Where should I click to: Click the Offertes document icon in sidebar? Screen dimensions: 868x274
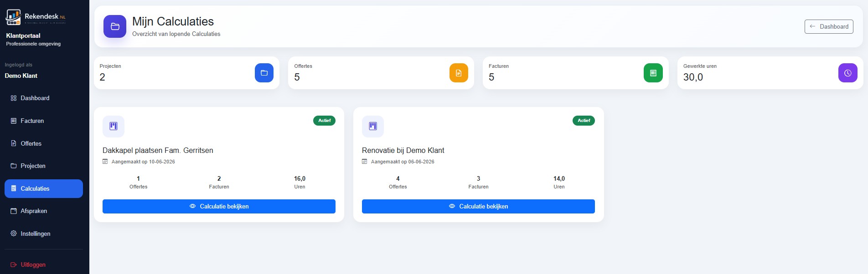pyautogui.click(x=14, y=143)
